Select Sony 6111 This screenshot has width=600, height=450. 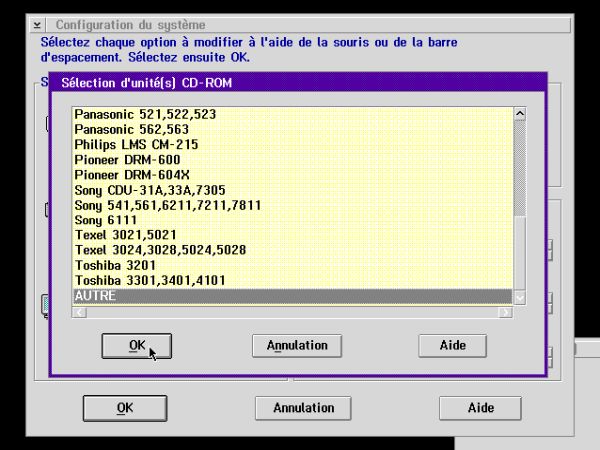click(x=293, y=220)
